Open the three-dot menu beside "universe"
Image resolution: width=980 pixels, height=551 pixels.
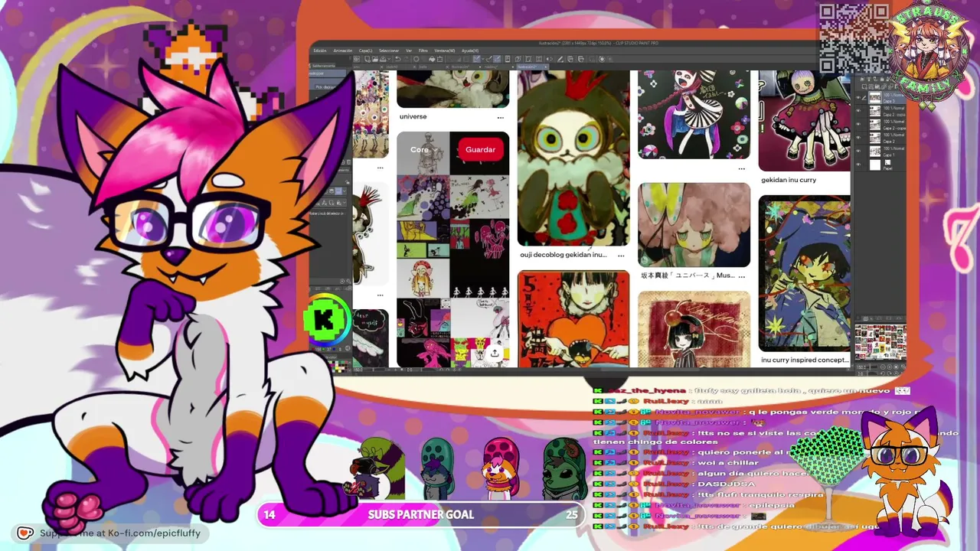(500, 118)
